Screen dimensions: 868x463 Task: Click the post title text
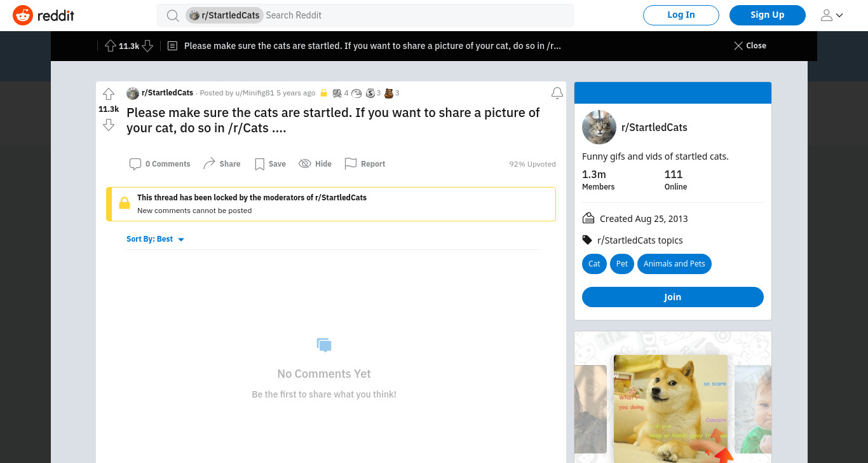point(333,120)
